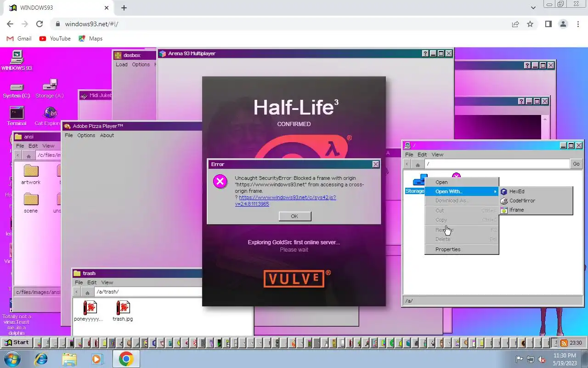
Task: Reload the page in Chrome
Action: point(40,24)
